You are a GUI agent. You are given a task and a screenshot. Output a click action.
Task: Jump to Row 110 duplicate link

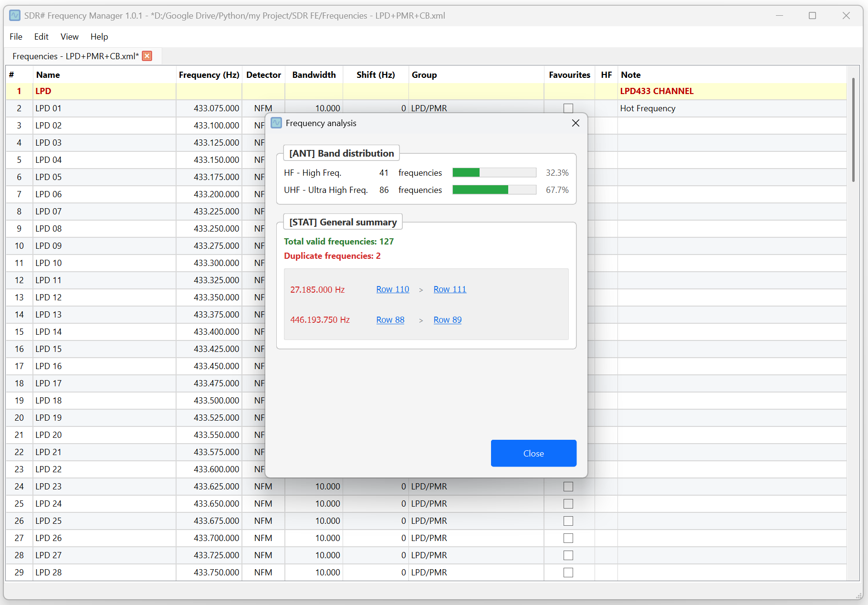[392, 289]
